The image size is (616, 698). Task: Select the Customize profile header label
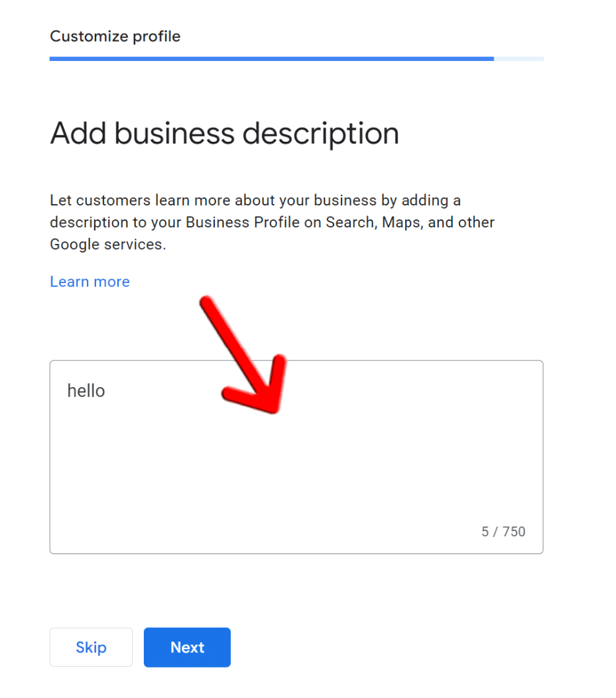(x=115, y=36)
